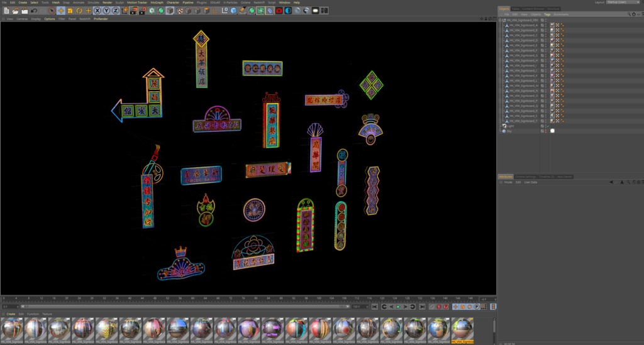Screen dimensions: 644x345
Task: Toggle layer checkbox for HK_V04_Signboard_D
Action: pyautogui.click(x=542, y=40)
